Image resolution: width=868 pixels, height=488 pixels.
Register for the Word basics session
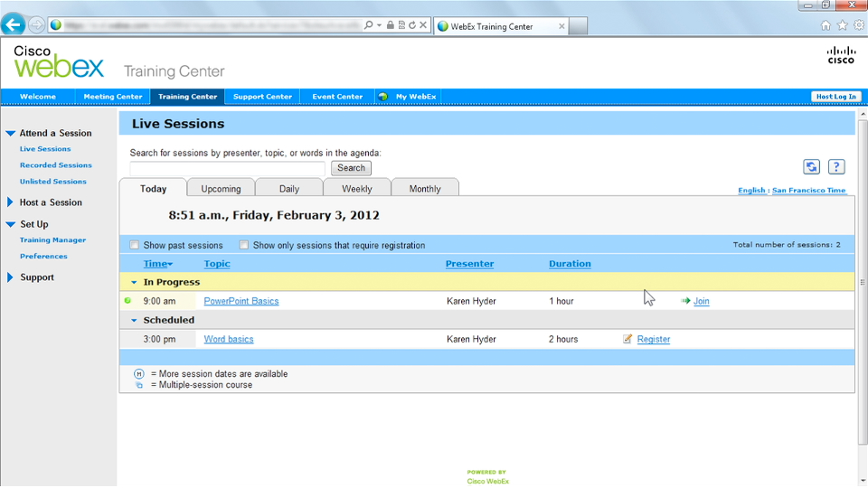pos(653,339)
